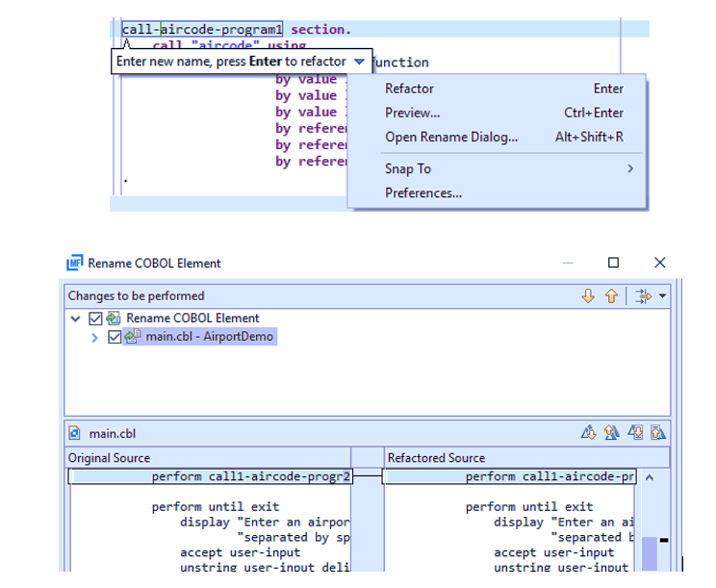Uncheck the main.cbl - AirportDemo checkbox
Image resolution: width=716 pixels, height=588 pixels.
[x=115, y=337]
